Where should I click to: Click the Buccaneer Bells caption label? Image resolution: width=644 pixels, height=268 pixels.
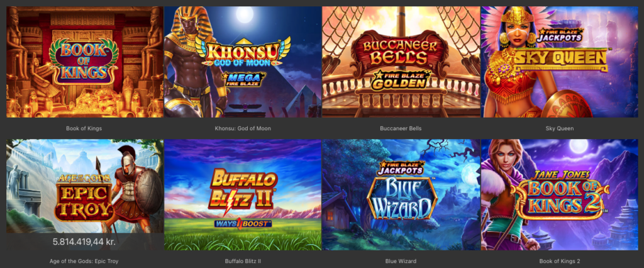pyautogui.click(x=401, y=128)
